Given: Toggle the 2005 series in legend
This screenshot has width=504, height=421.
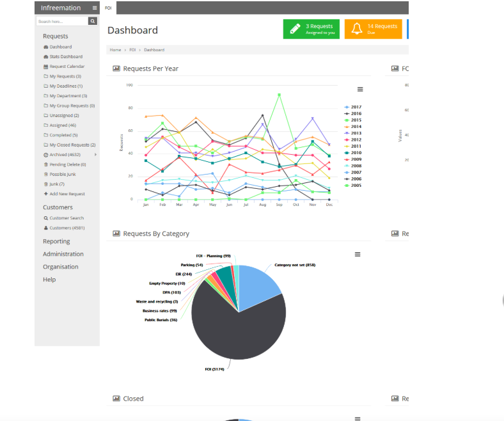Looking at the screenshot, I should pyautogui.click(x=353, y=186).
